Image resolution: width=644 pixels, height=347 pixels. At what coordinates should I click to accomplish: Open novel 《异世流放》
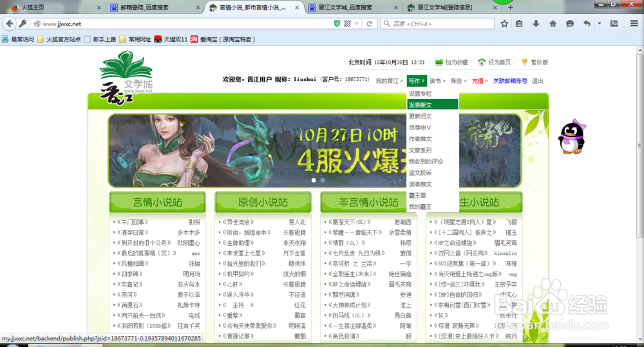coord(238,222)
